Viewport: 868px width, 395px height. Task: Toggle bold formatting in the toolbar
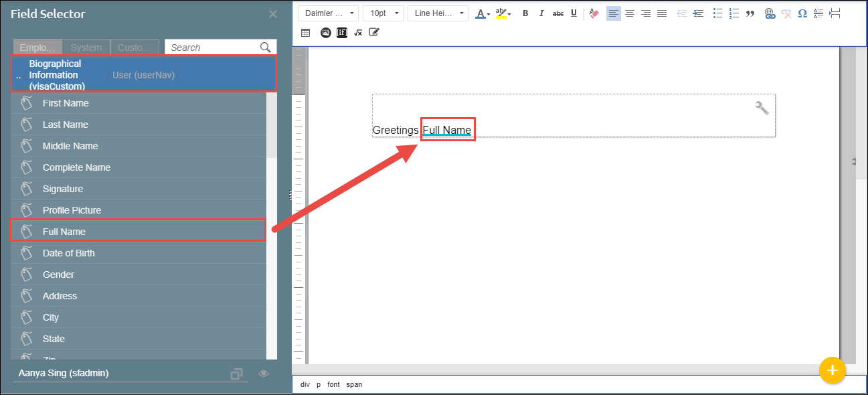pyautogui.click(x=525, y=13)
